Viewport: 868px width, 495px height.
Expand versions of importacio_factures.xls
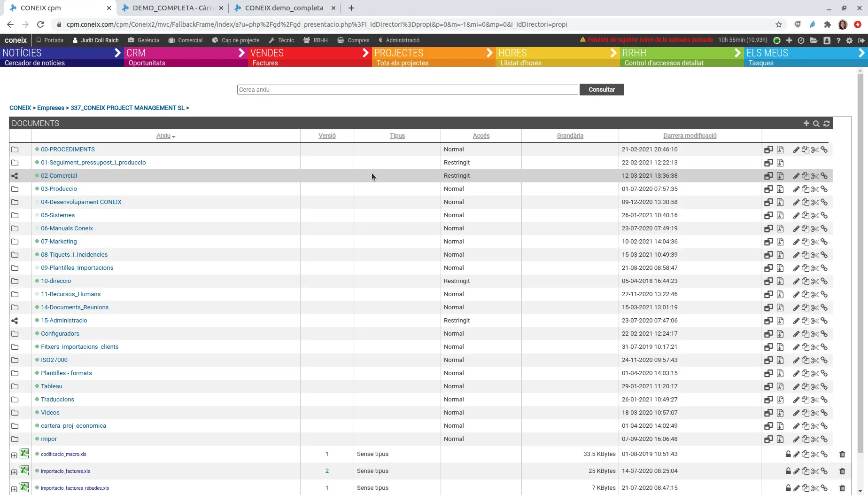click(14, 472)
